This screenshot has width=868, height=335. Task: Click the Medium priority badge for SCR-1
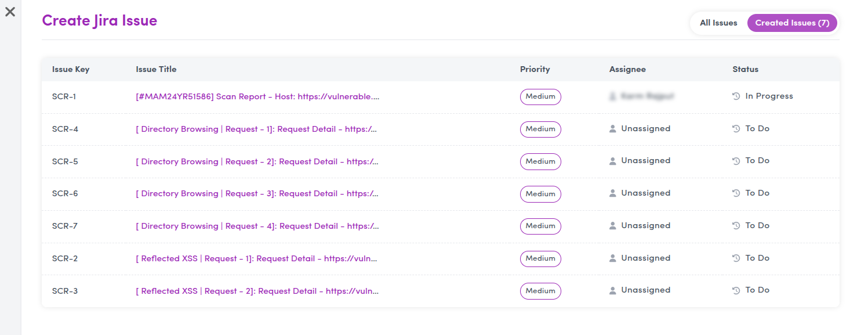[540, 97]
